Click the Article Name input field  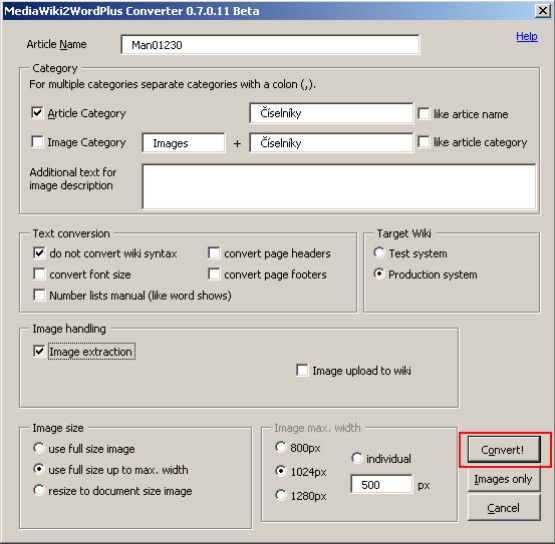click(x=270, y=45)
